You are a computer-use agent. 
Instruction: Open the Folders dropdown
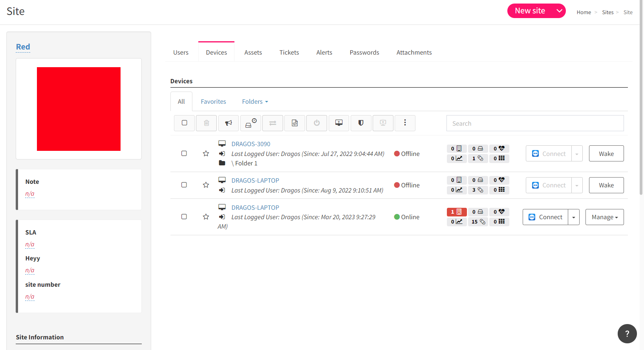pyautogui.click(x=255, y=102)
